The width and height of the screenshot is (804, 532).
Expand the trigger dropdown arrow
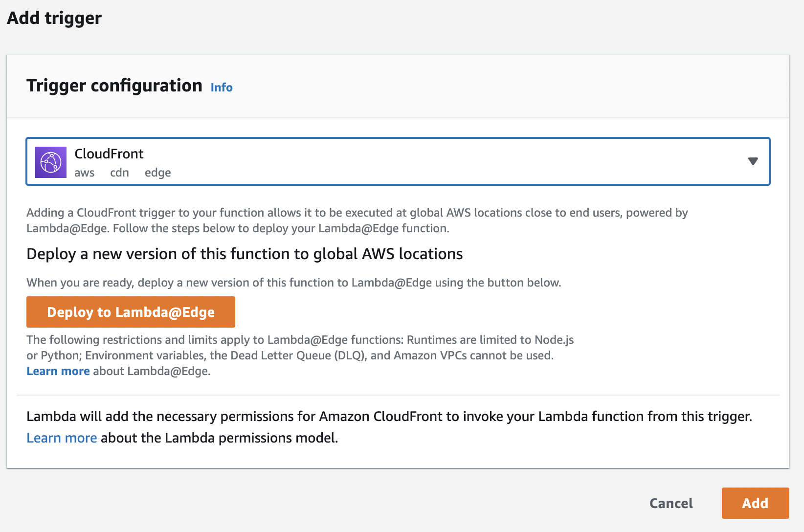[753, 161]
